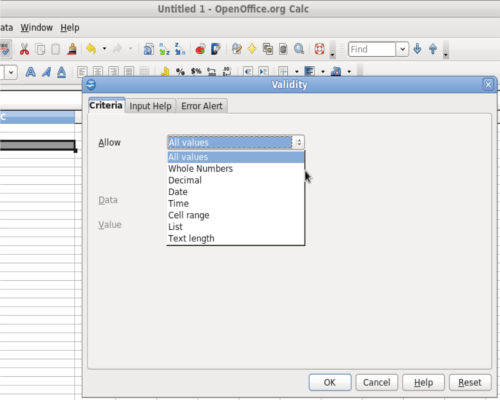This screenshot has width=500, height=400.
Task: Sort descending with the Z-A icon
Action: click(180, 49)
